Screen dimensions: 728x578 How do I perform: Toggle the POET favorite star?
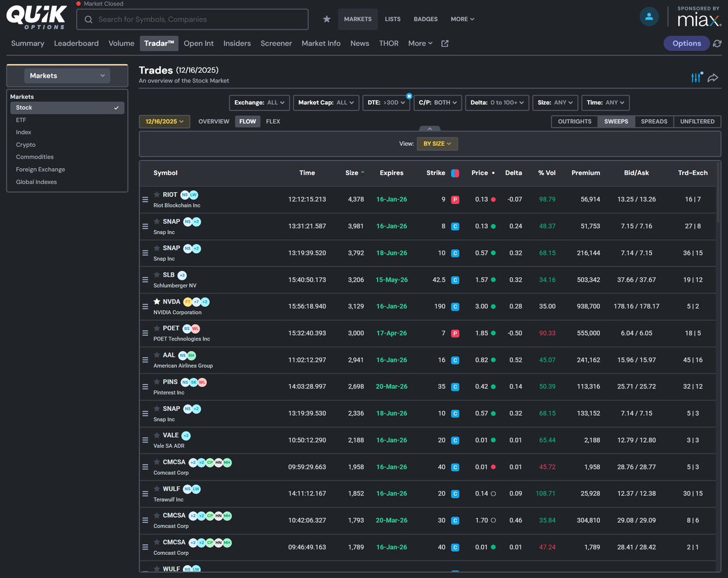point(157,328)
